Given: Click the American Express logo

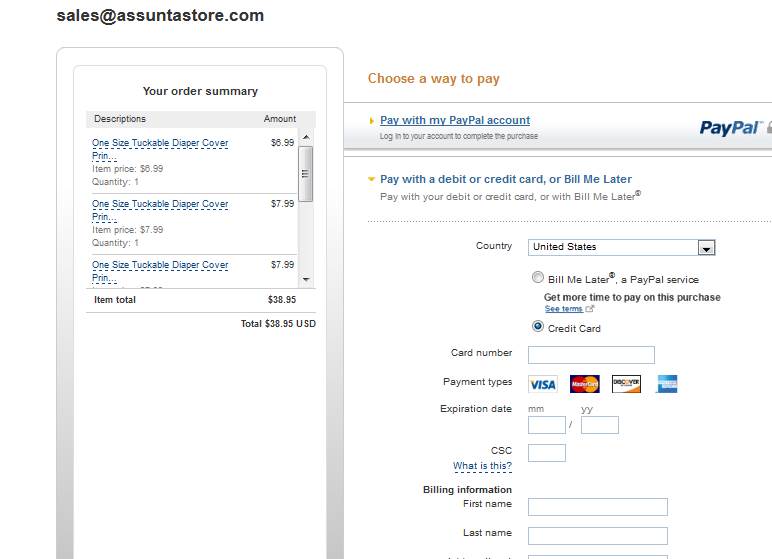Looking at the screenshot, I should click(667, 384).
